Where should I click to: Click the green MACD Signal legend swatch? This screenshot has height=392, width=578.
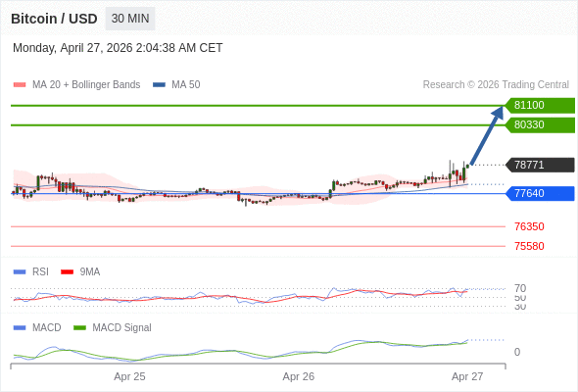(79, 328)
